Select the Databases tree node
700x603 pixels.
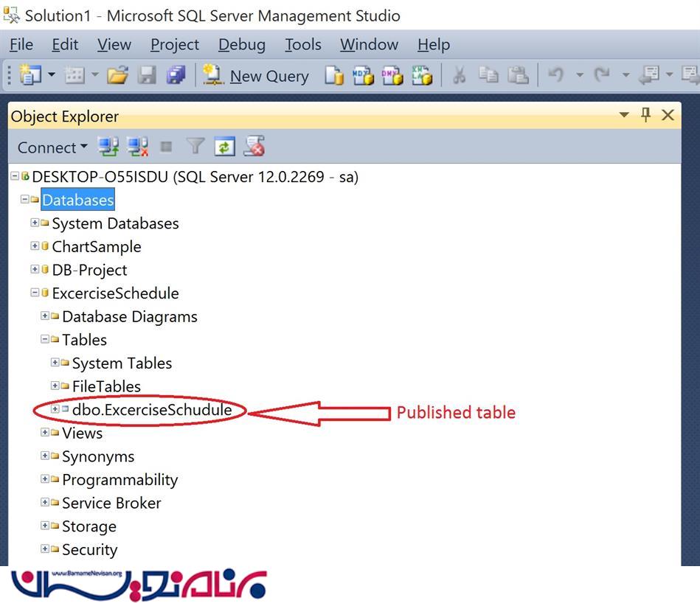tap(78, 199)
